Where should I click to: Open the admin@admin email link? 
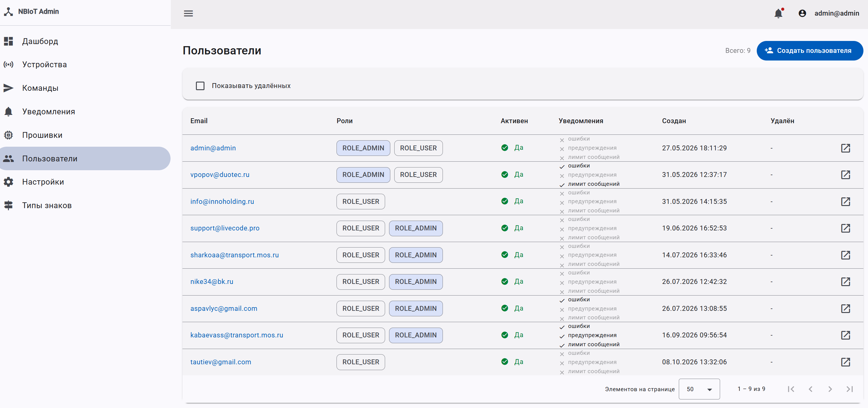pos(213,148)
